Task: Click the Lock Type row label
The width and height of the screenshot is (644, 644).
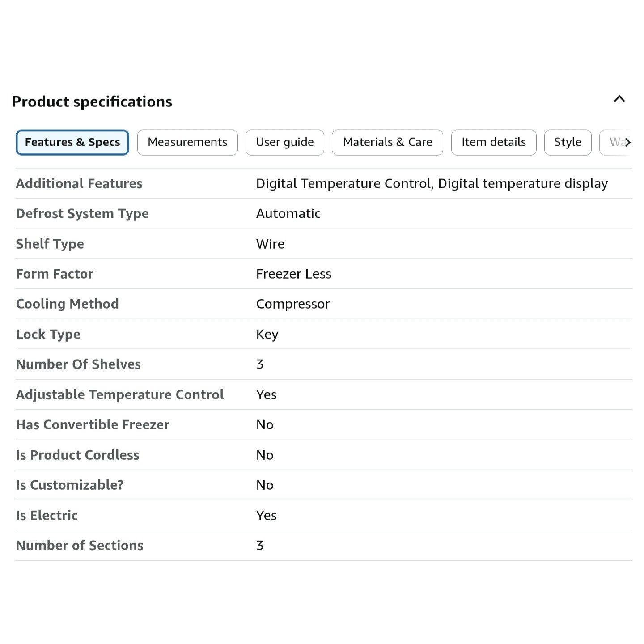Action: 48,334
